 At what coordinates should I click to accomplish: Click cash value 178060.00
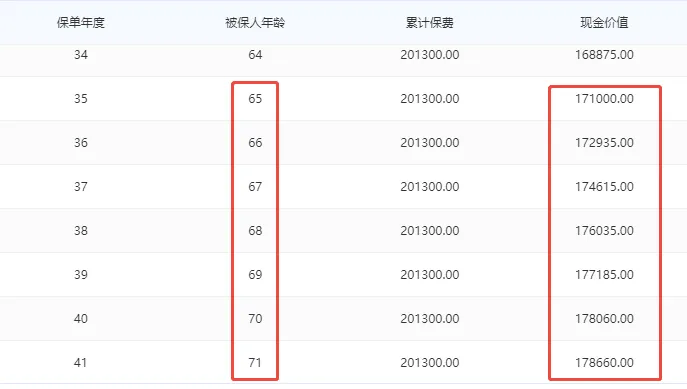(x=604, y=318)
